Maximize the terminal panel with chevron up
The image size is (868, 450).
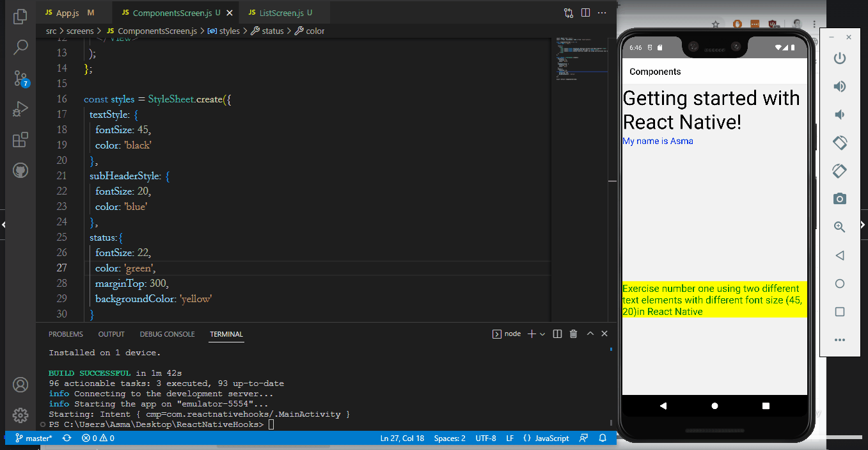(590, 333)
